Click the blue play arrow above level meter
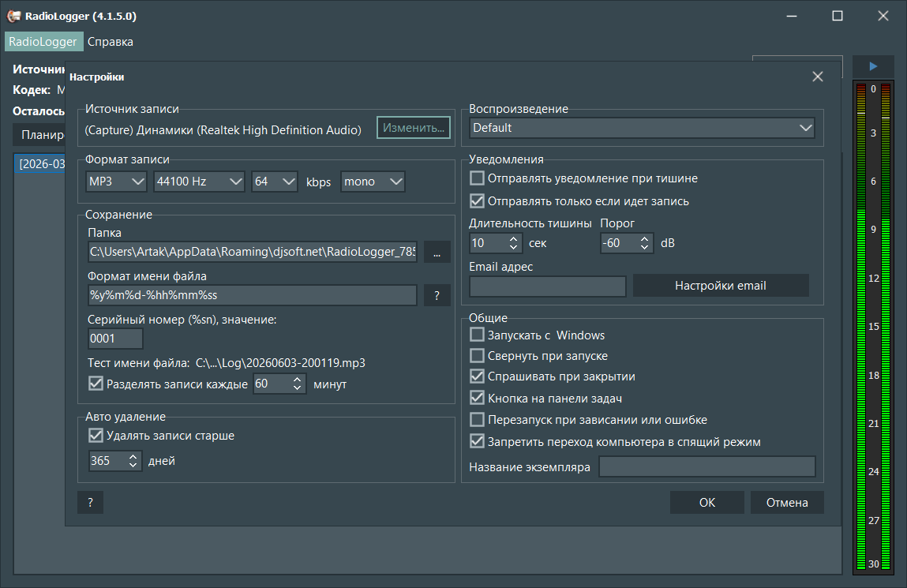 pyautogui.click(x=873, y=66)
